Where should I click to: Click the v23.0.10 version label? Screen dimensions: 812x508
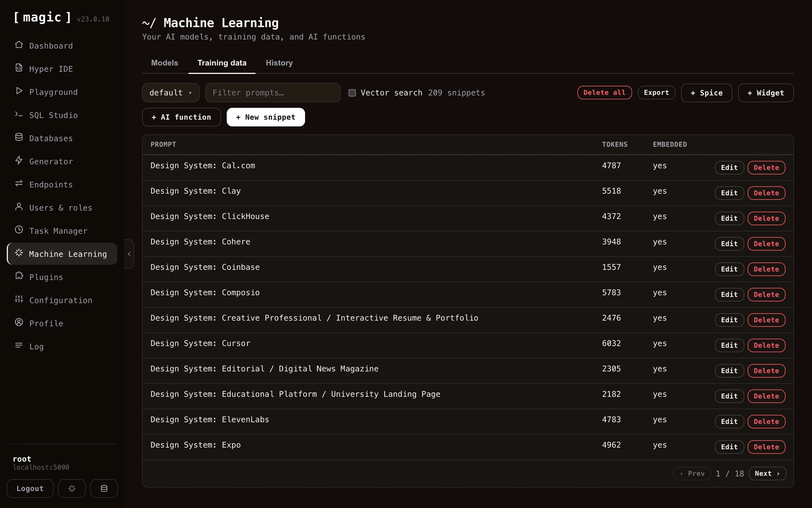(93, 19)
